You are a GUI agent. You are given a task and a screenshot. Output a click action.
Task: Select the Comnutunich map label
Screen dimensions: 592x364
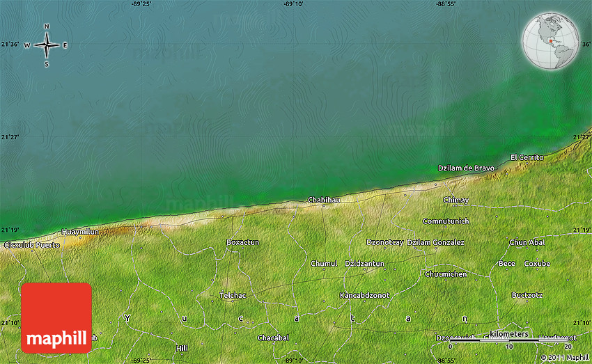pos(446,221)
